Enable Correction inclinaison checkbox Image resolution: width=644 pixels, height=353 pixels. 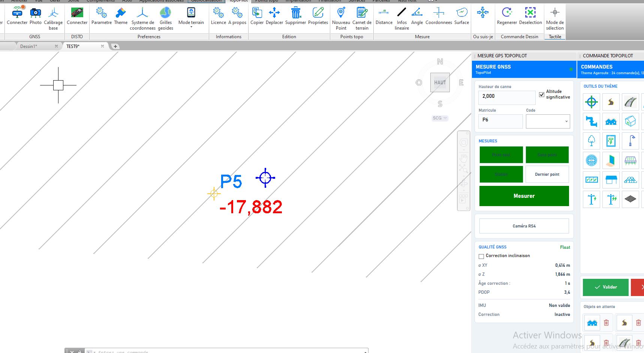(481, 256)
